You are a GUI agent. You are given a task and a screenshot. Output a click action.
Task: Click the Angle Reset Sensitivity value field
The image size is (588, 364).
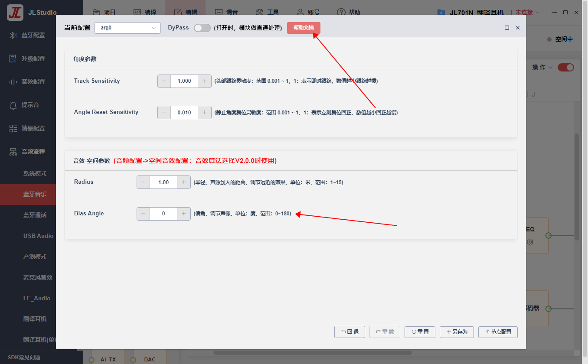184,112
